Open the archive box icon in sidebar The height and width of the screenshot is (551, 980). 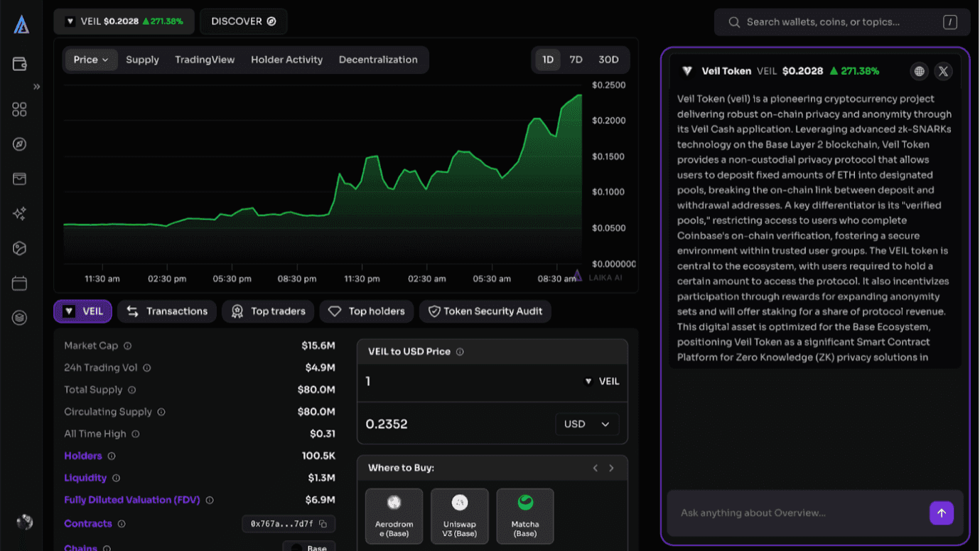pos(20,179)
